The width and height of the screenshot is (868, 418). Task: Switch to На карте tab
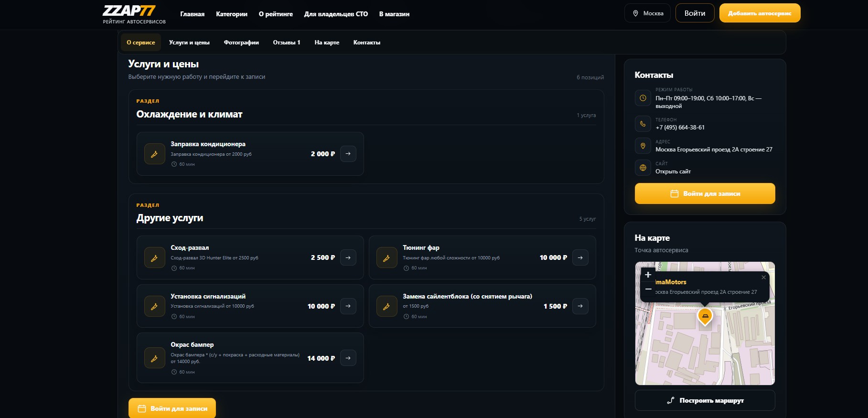click(327, 43)
